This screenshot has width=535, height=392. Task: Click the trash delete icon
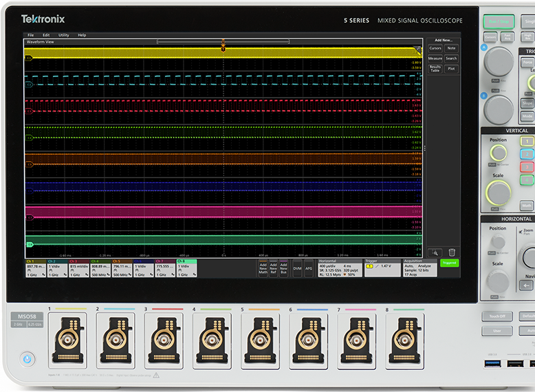click(x=452, y=253)
